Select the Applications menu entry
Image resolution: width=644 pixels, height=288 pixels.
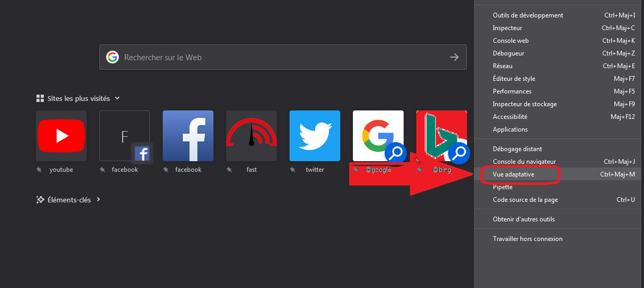(x=559, y=129)
